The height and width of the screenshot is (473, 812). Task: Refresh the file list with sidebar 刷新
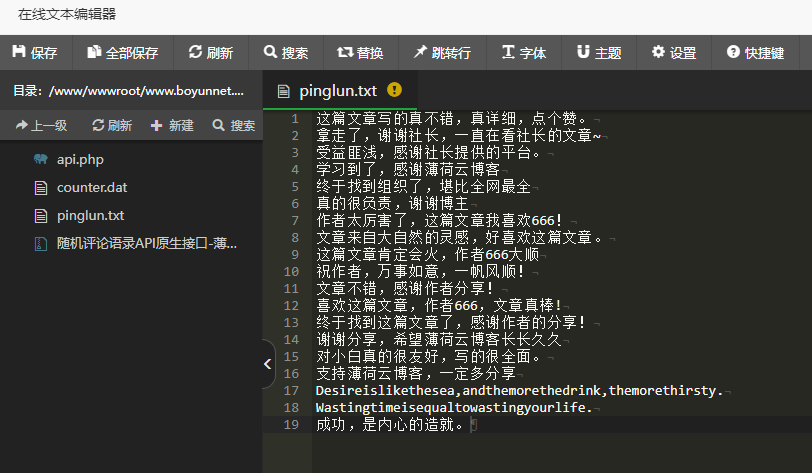tap(112, 125)
